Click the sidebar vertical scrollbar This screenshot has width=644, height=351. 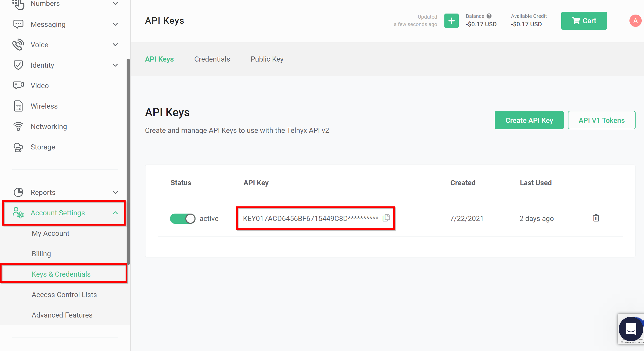point(128,161)
